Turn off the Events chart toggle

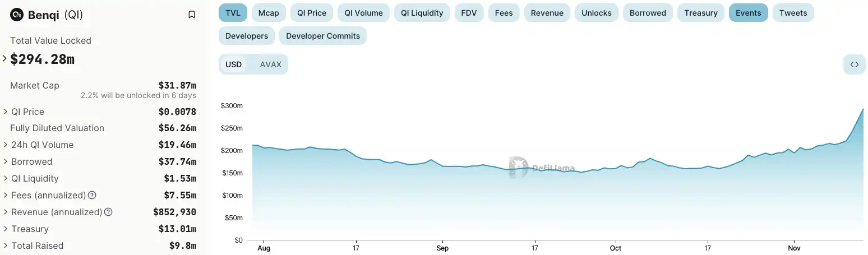click(748, 13)
